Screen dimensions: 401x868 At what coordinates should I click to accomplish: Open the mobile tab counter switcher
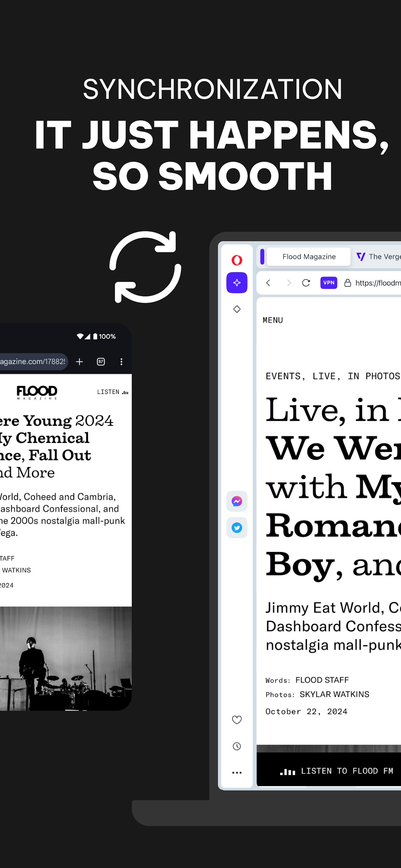(101, 362)
